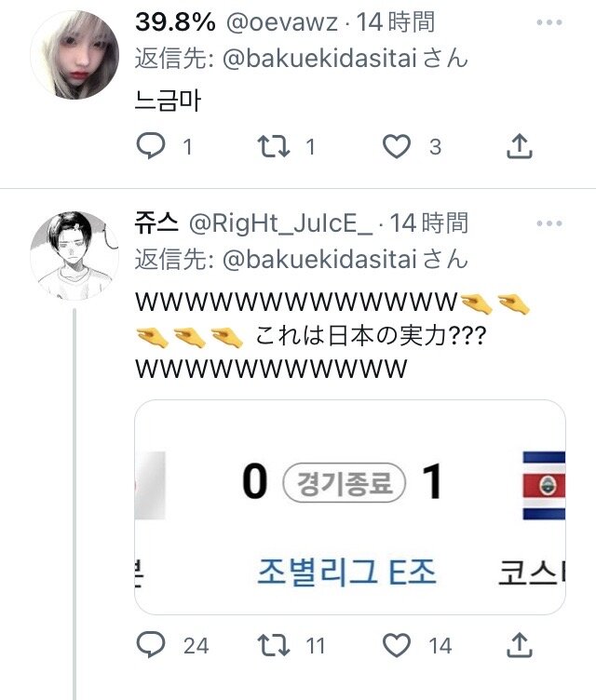The height and width of the screenshot is (700, 596).
Task: Open the @oevawz handle link
Action: (282, 22)
